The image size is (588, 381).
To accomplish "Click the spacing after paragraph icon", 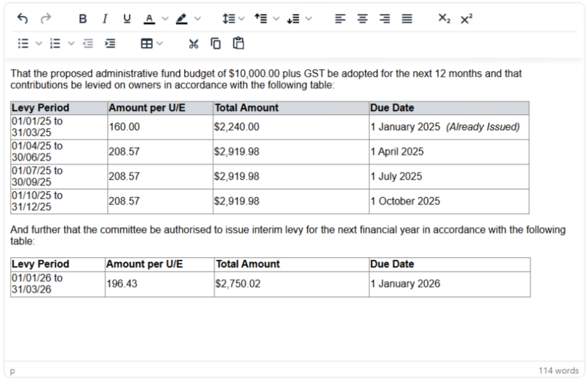I will pyautogui.click(x=293, y=19).
